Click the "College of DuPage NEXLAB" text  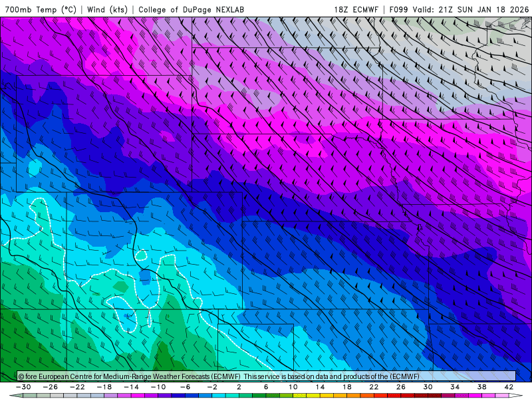(191, 9)
